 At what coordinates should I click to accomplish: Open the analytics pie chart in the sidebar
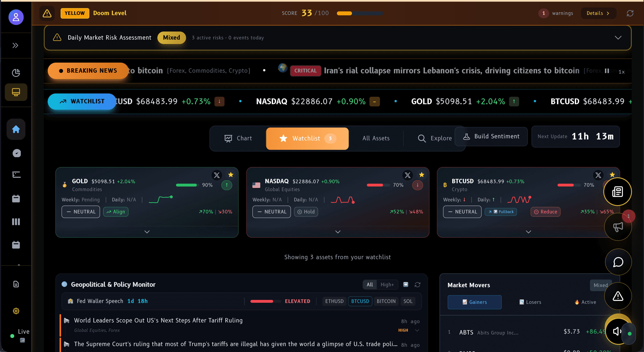(x=16, y=73)
